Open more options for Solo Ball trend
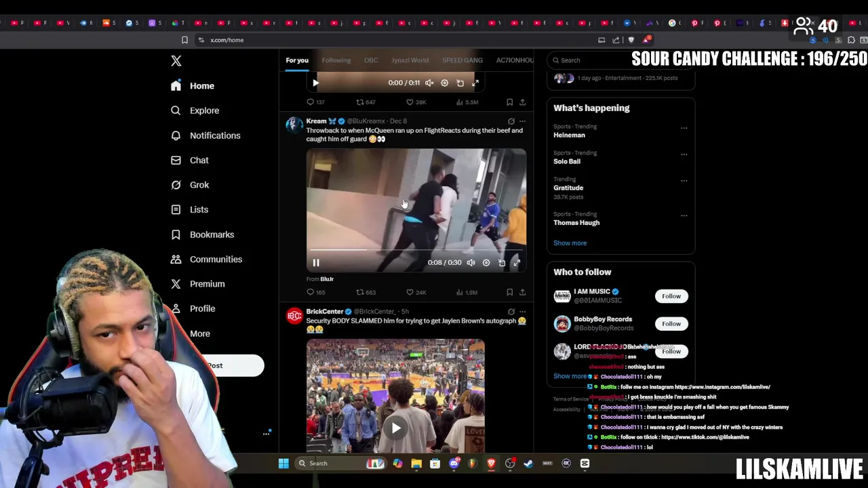868x488 pixels. [x=684, y=154]
